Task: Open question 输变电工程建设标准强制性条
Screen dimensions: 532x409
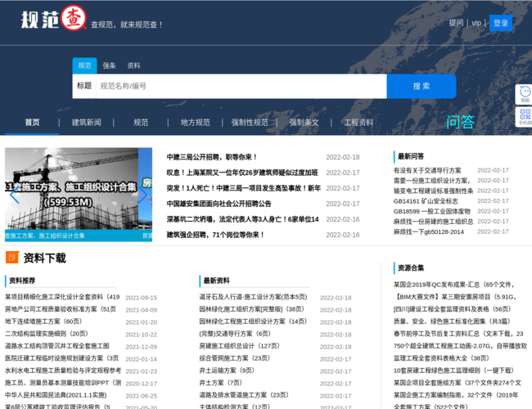Action: point(433,191)
